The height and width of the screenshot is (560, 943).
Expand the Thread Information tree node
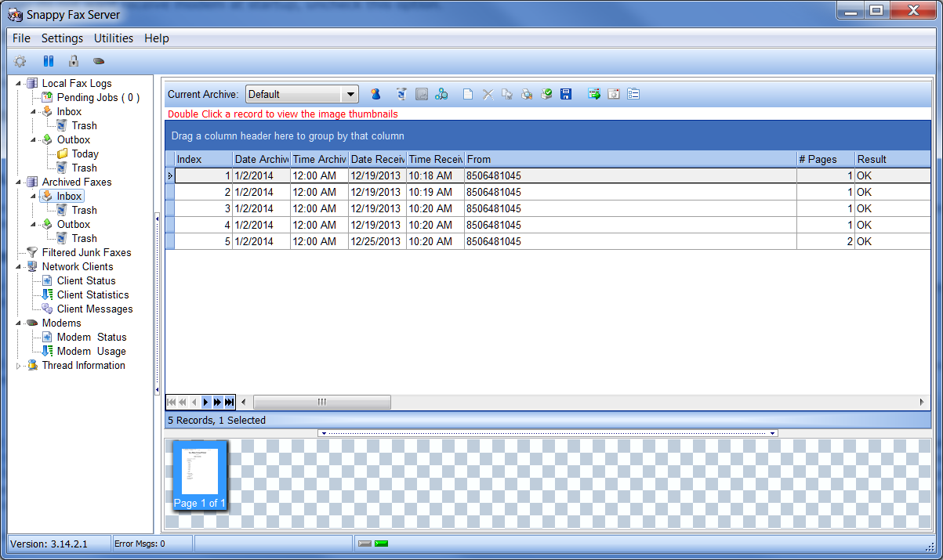20,366
